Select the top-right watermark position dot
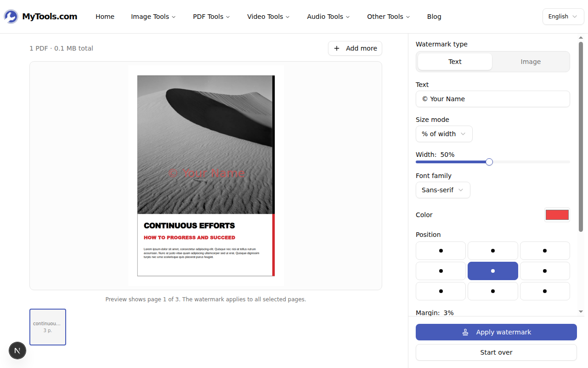 (x=545, y=251)
